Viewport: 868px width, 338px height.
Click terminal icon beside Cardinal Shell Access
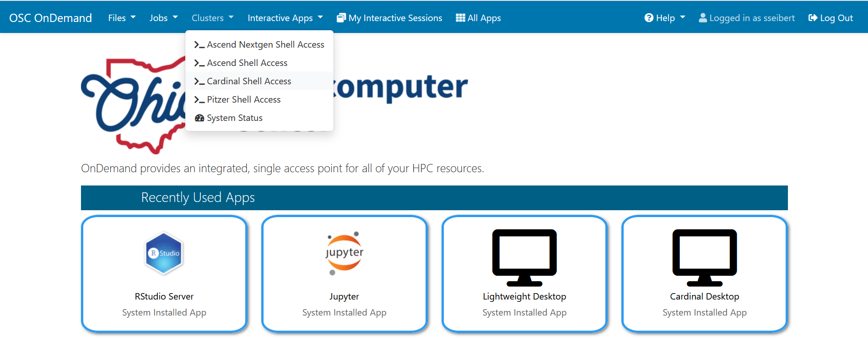199,81
